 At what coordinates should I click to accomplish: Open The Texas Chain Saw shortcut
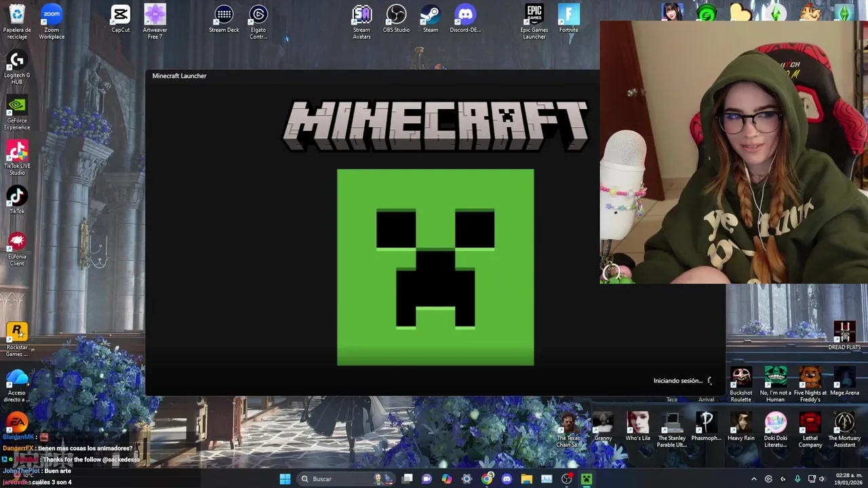568,429
